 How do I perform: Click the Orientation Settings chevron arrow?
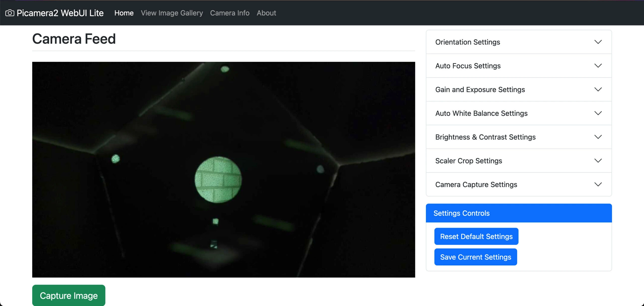point(598,42)
